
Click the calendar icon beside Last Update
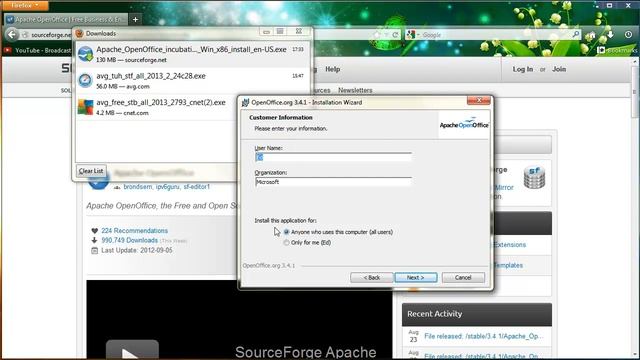click(94, 251)
